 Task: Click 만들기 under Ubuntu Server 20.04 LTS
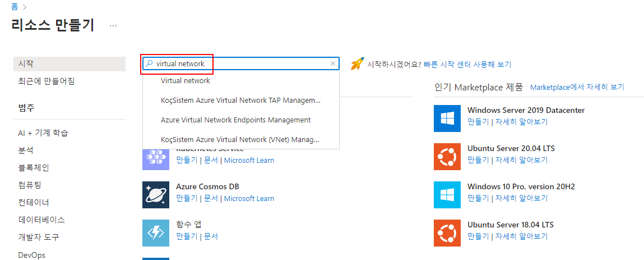[x=478, y=159]
